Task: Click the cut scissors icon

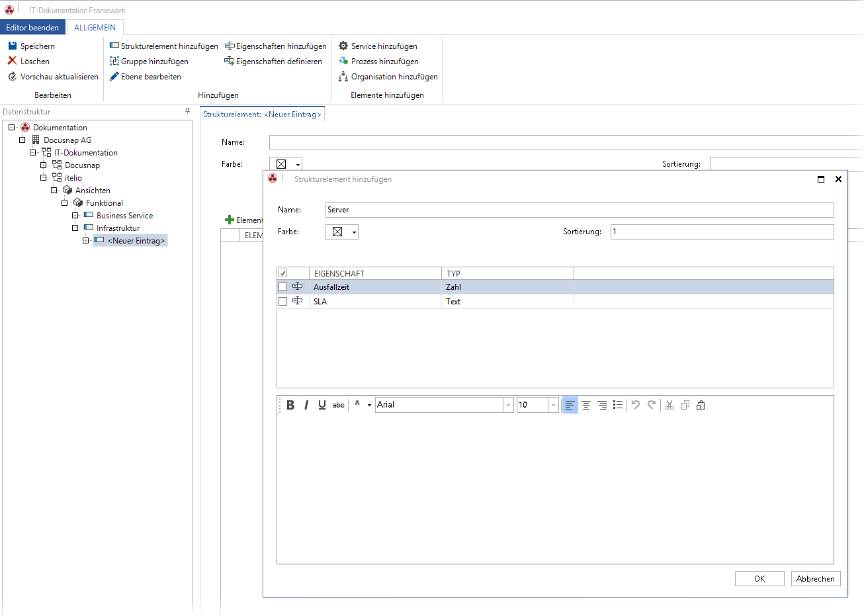Action: point(670,405)
